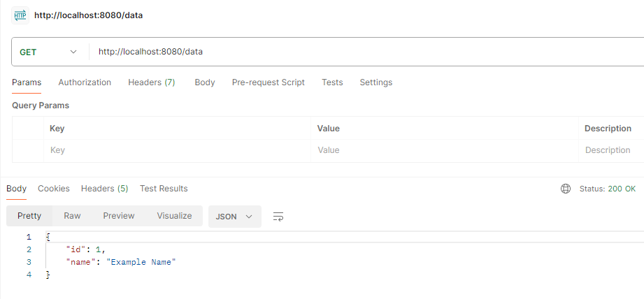Open the request Settings tab
Viewport: 644px width, 299px height.
[375, 82]
